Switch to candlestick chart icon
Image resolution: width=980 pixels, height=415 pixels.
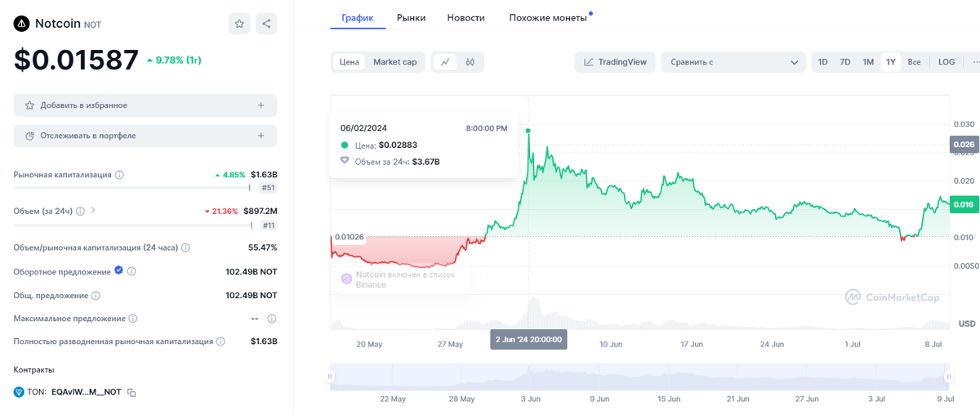pos(470,62)
